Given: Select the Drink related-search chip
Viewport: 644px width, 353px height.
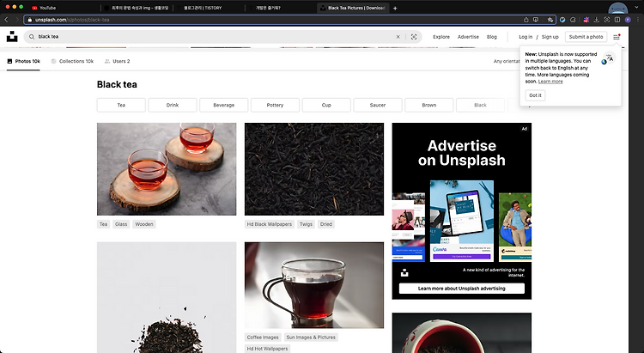Looking at the screenshot, I should click(173, 105).
